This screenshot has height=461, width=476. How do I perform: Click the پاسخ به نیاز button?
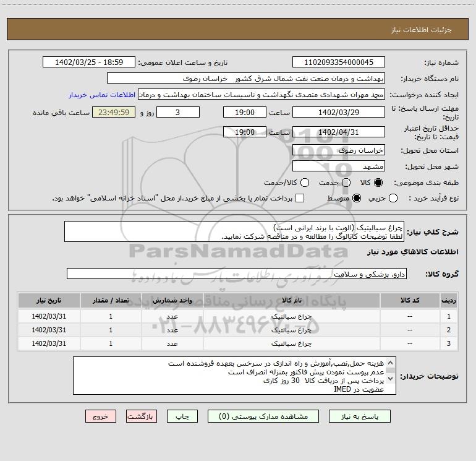click(x=359, y=416)
